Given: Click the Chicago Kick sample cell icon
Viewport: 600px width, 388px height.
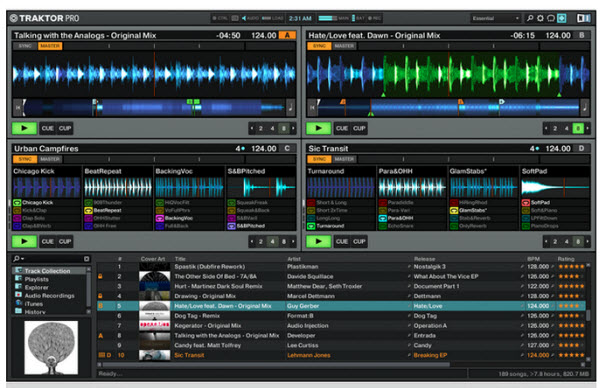Looking at the screenshot, I should [x=17, y=202].
